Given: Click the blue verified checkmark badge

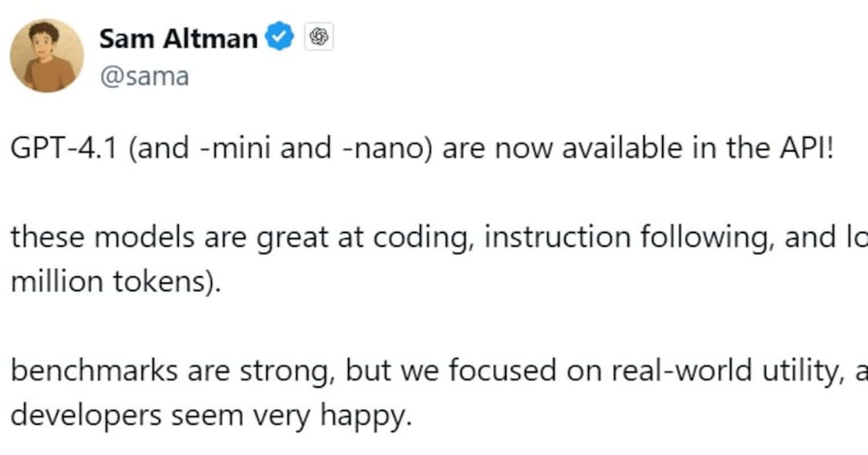Looking at the screenshot, I should coord(279,38).
